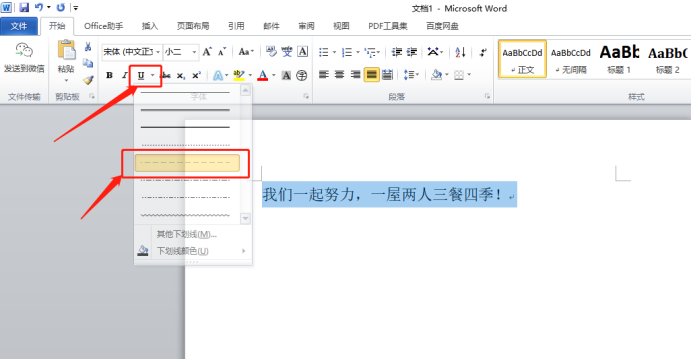
Task: Select the 无间隔 style
Action: click(x=571, y=59)
